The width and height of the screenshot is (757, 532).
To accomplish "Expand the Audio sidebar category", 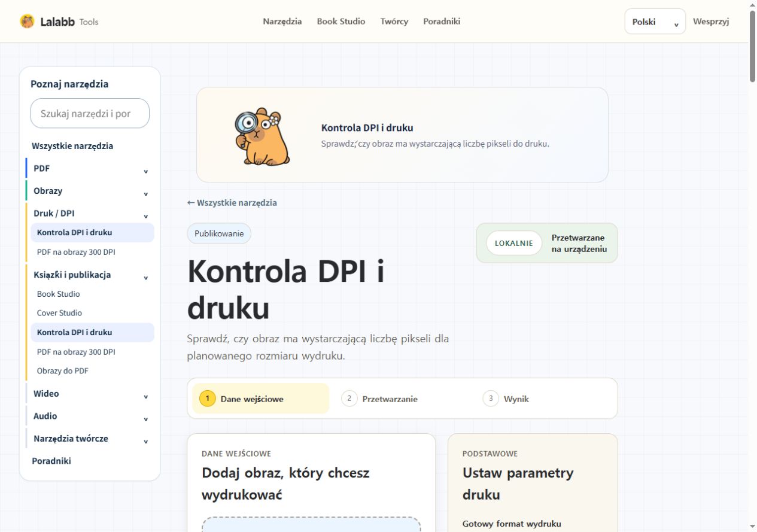I will [90, 416].
